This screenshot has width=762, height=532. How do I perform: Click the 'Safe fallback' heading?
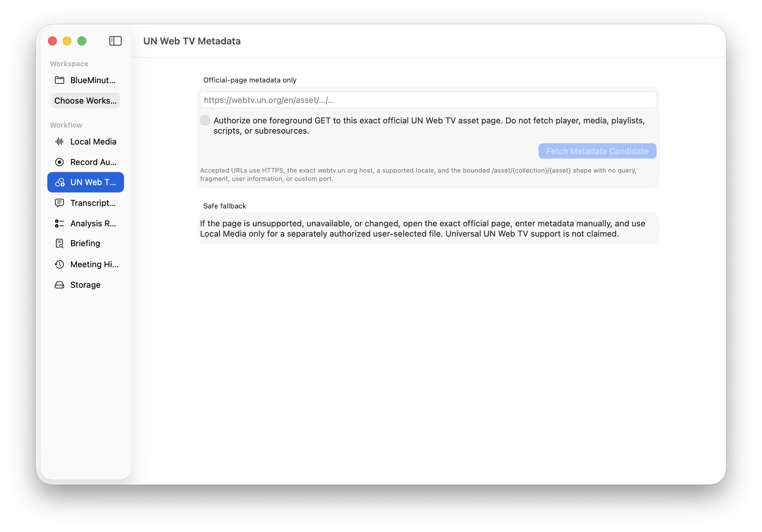point(224,206)
